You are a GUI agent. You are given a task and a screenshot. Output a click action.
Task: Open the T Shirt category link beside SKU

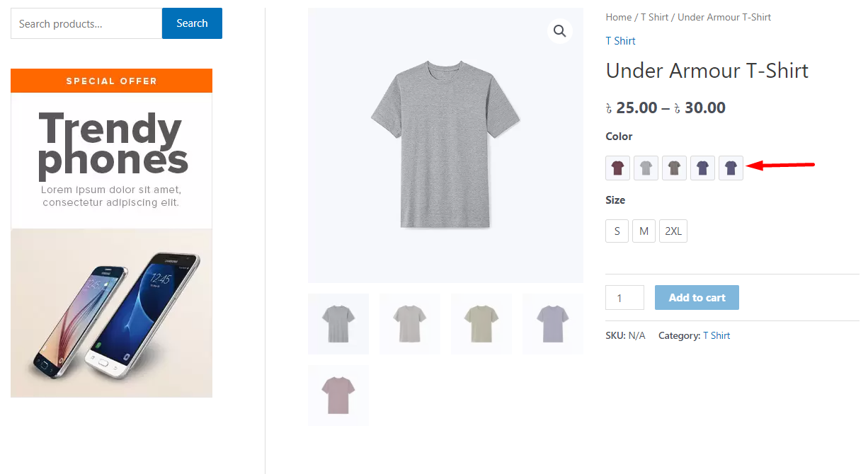(x=716, y=335)
